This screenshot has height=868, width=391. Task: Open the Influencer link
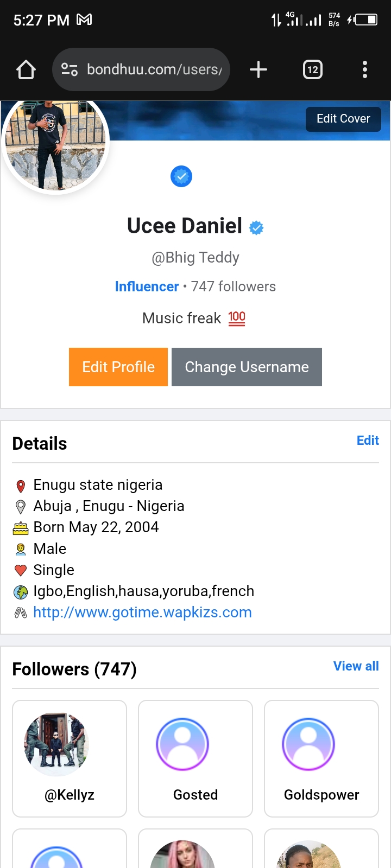[x=147, y=286]
